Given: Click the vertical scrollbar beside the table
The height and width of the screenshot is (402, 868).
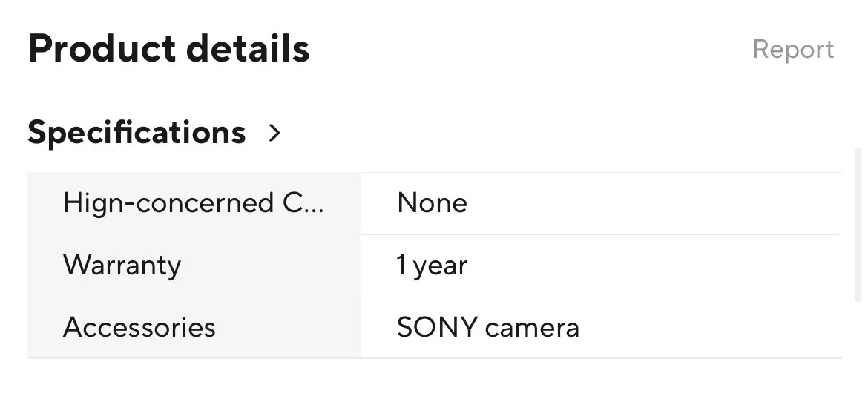Looking at the screenshot, I should pyautogui.click(x=858, y=223).
